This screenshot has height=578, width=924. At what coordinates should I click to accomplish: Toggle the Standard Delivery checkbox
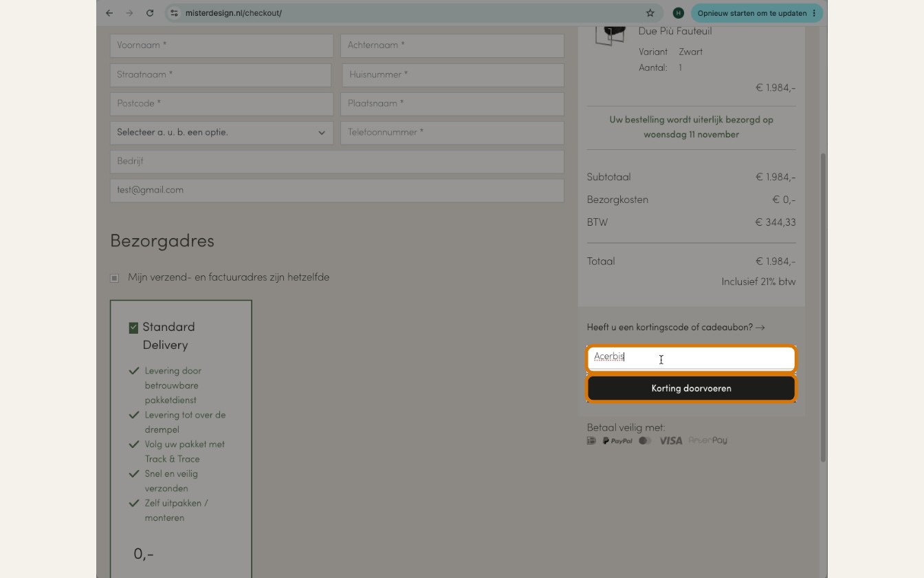[x=133, y=328]
